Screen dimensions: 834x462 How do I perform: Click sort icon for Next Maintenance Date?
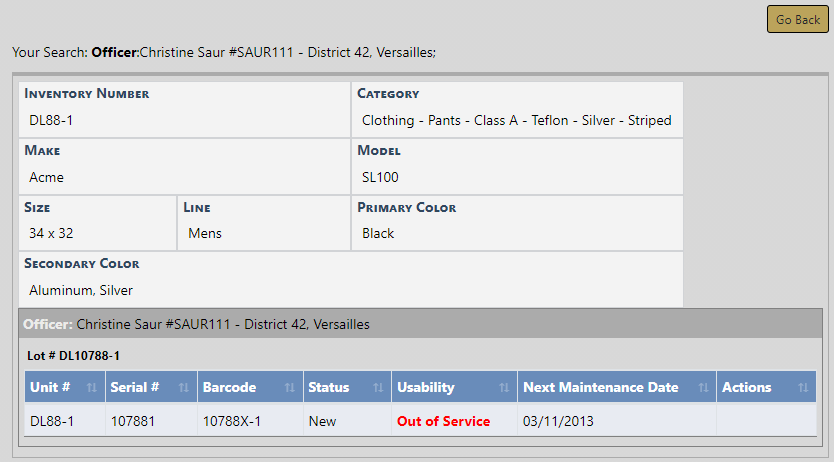(x=703, y=388)
